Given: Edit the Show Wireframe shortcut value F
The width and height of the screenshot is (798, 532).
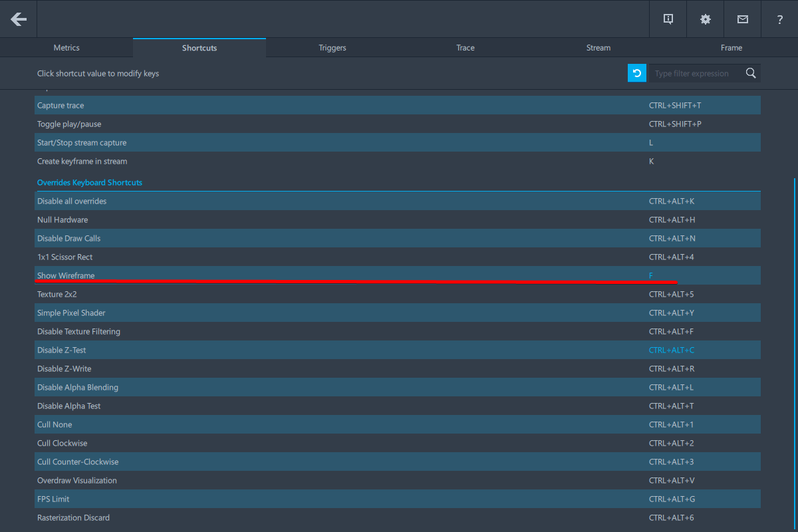Looking at the screenshot, I should (651, 275).
